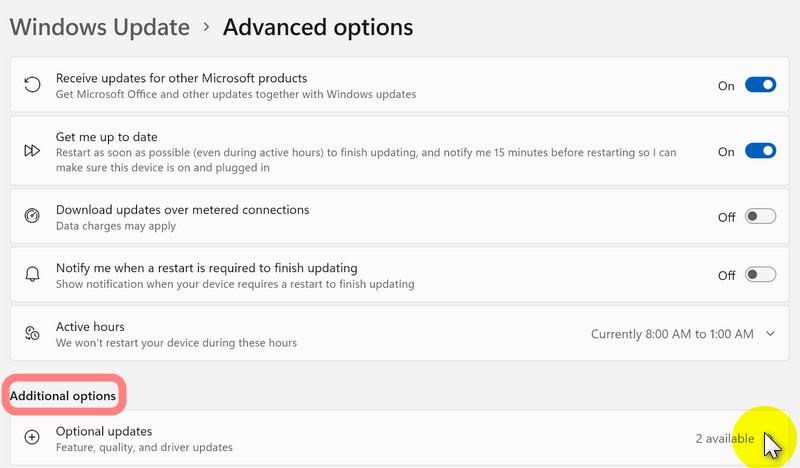Click the plus icon next to Optional updates

coord(32,438)
